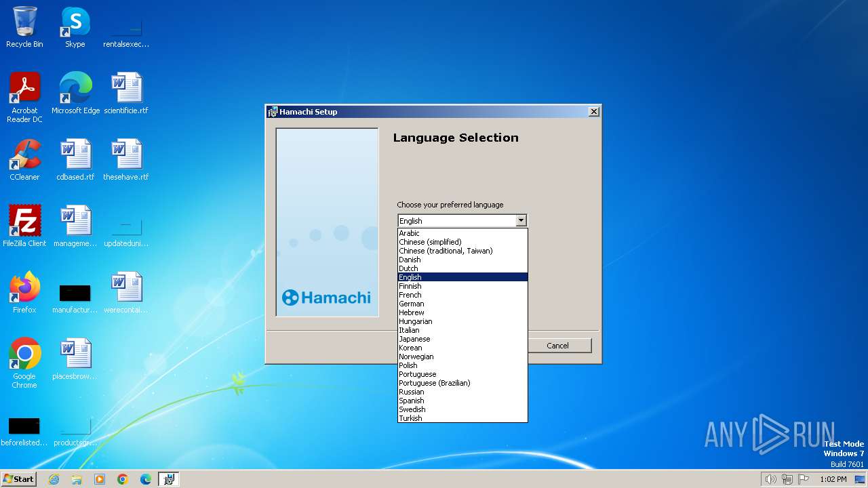Open the media player taskbar icon
This screenshot has height=488, width=868.
coord(100,479)
